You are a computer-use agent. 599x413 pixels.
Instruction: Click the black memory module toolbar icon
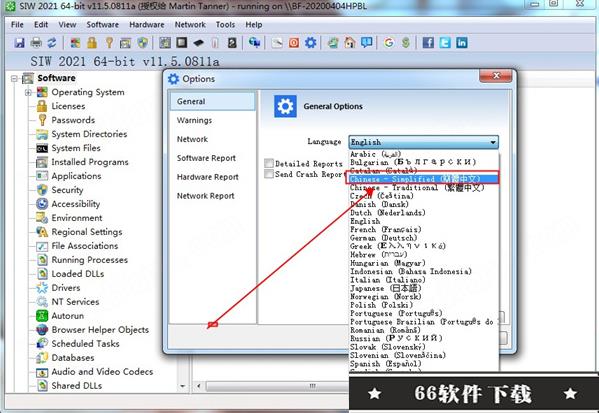click(x=198, y=42)
